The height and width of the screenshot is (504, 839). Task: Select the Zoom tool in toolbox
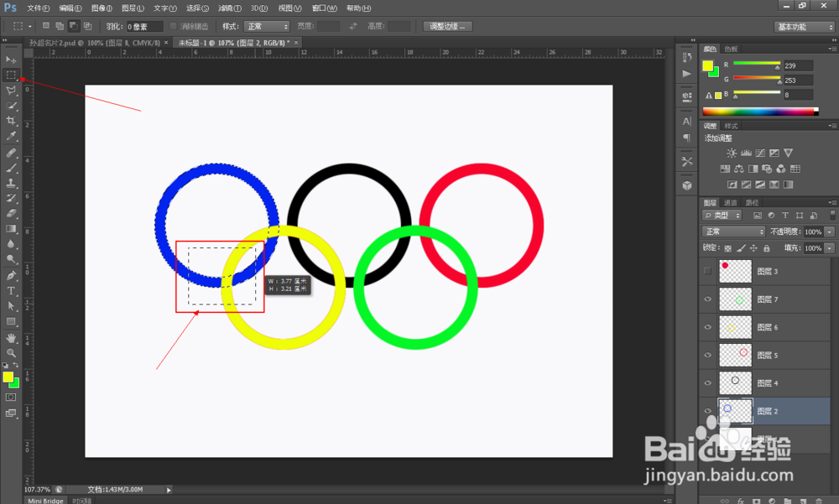[x=11, y=353]
